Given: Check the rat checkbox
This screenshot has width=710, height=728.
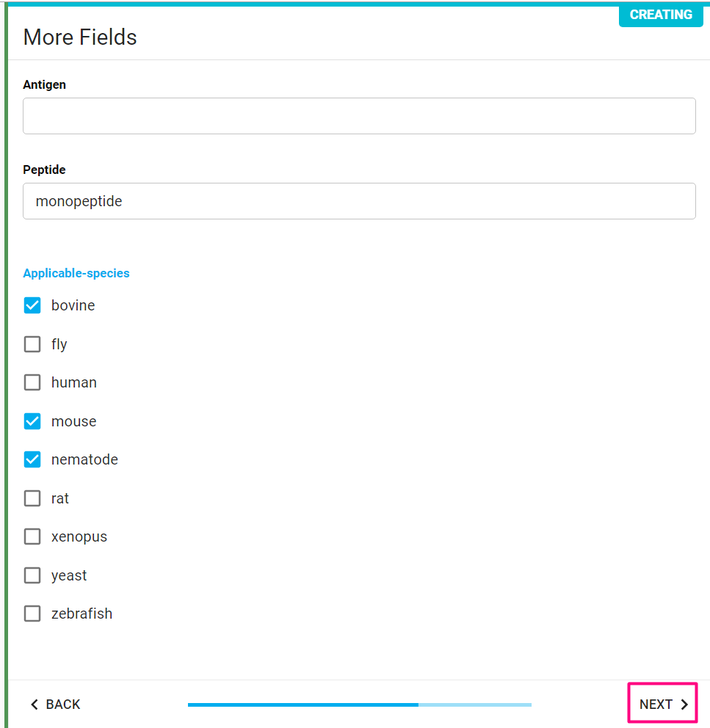Looking at the screenshot, I should coord(32,498).
